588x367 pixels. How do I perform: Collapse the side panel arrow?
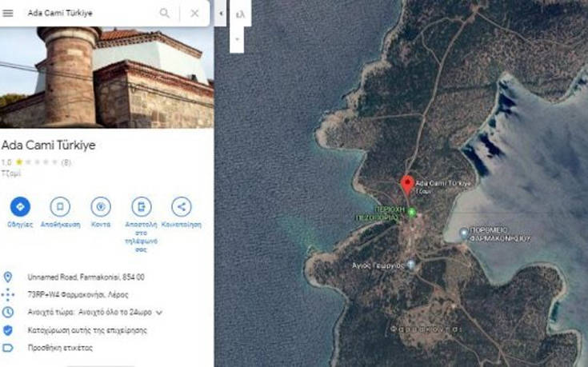point(221,13)
